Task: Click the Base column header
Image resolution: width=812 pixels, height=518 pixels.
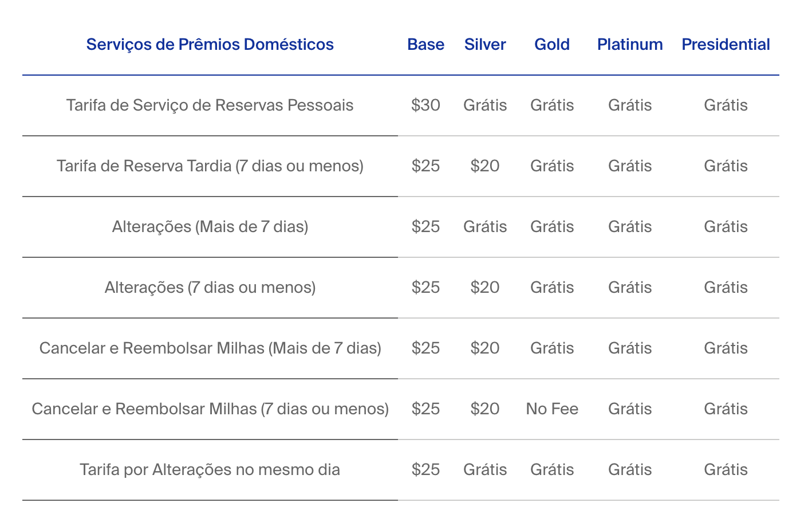Action: click(425, 45)
